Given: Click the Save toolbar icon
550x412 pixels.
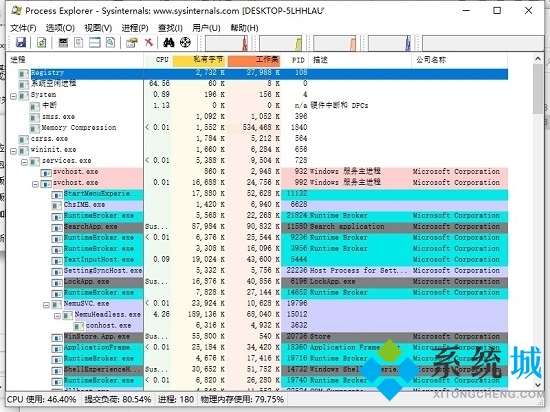Looking at the screenshot, I should point(21,43).
